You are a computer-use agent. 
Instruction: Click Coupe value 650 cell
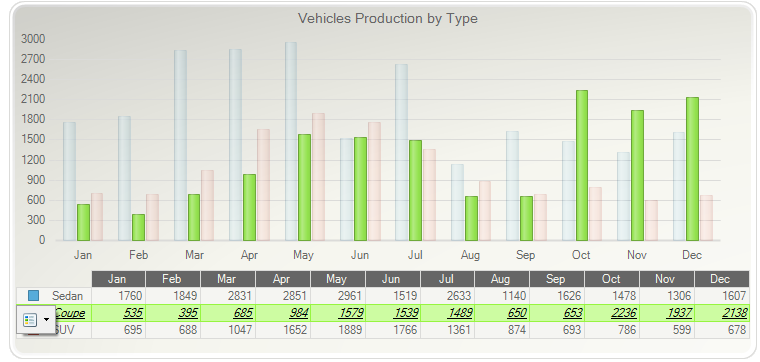[502, 313]
